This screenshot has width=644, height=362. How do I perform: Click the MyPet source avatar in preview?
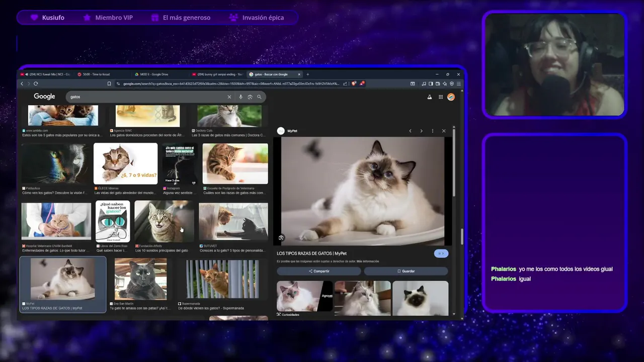click(x=281, y=131)
